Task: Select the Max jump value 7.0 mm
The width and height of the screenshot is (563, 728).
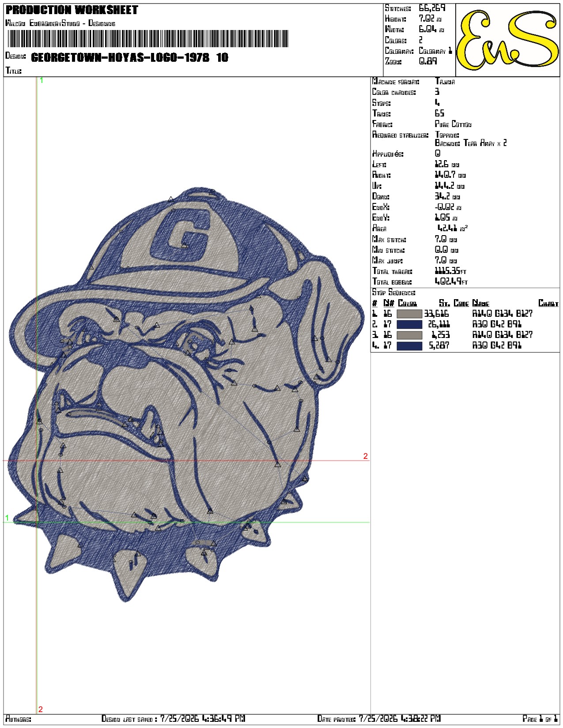Action: click(x=446, y=260)
